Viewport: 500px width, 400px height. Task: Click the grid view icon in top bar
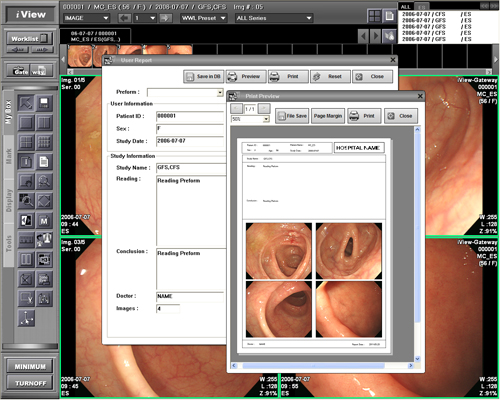[x=374, y=16]
